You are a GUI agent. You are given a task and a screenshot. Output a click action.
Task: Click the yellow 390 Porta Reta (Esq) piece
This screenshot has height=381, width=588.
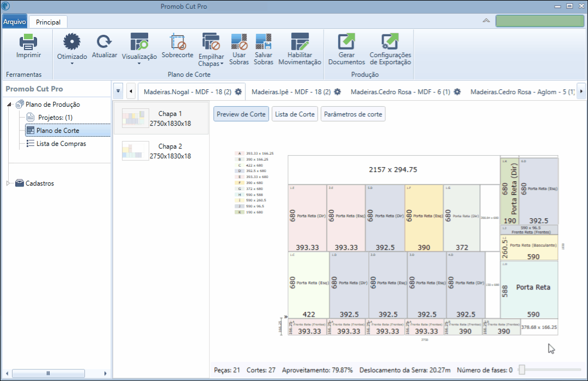point(424,218)
